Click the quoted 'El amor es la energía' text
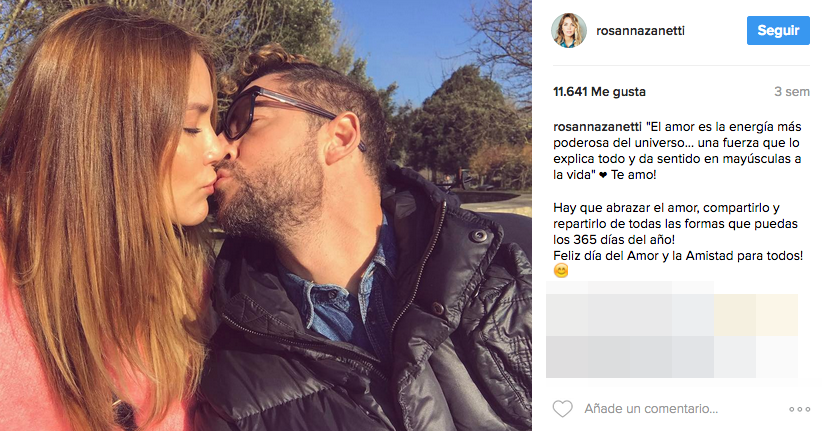The width and height of the screenshot is (822, 431). 677,150
